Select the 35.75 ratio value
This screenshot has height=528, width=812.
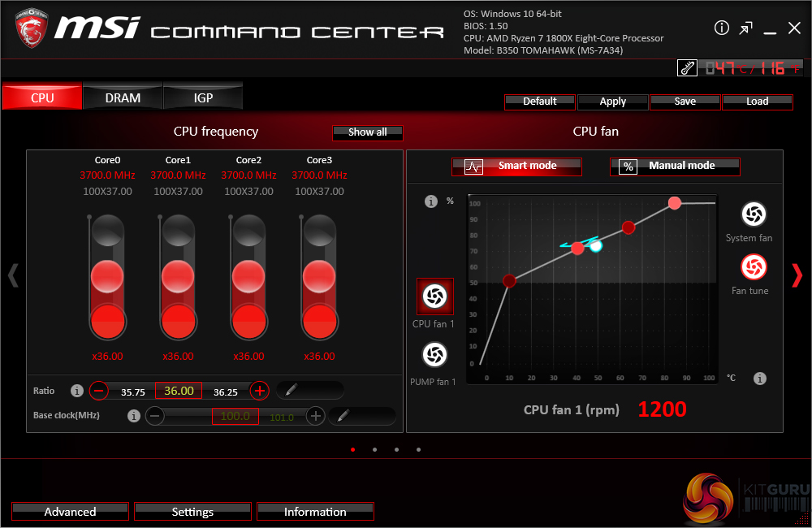pos(133,392)
